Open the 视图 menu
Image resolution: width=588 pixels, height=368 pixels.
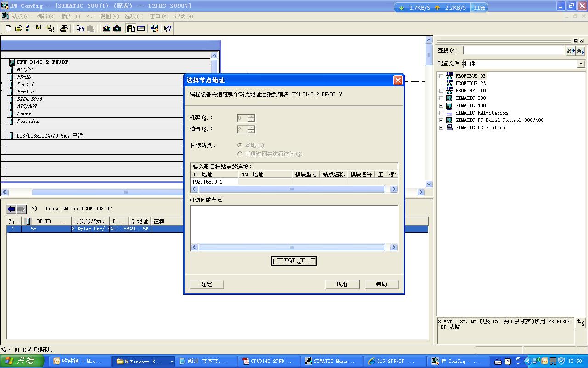(x=109, y=16)
